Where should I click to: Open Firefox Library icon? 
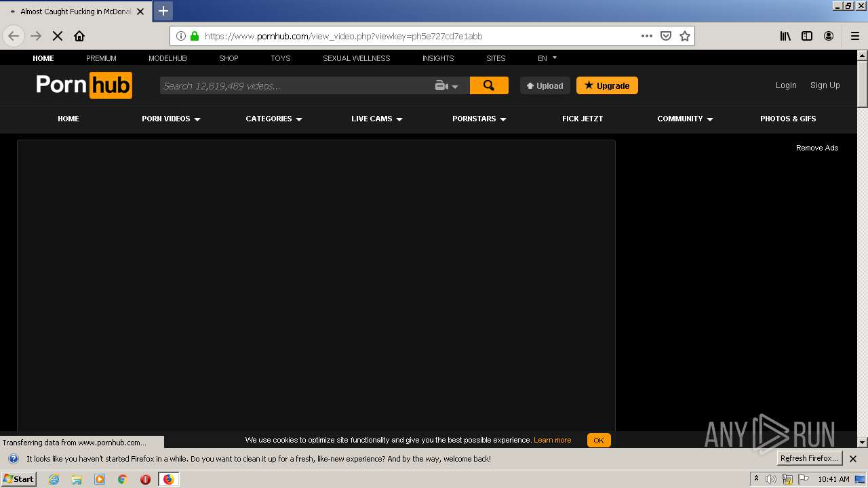[x=785, y=36]
